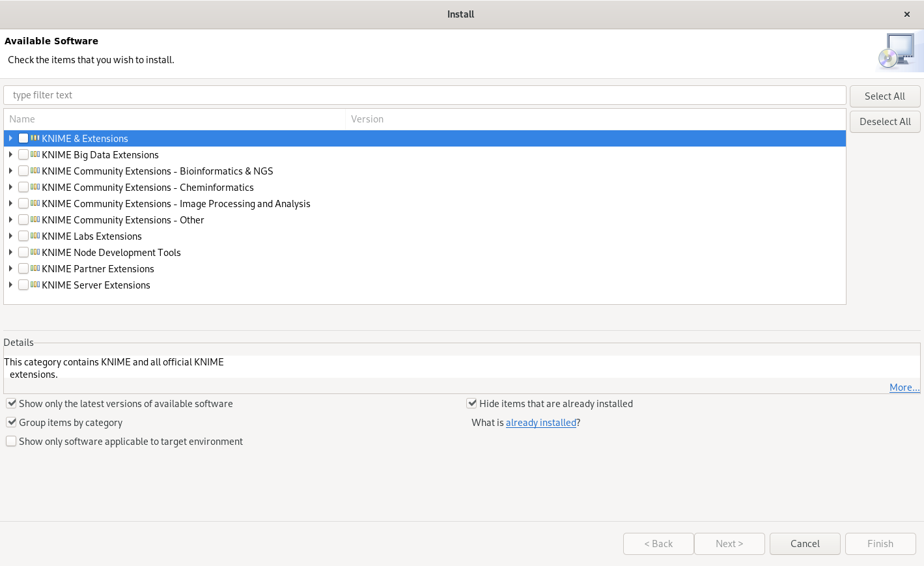Expand KNIME Community Extensions - Other tree node
Viewport: 924px width, 566px height.
click(10, 219)
